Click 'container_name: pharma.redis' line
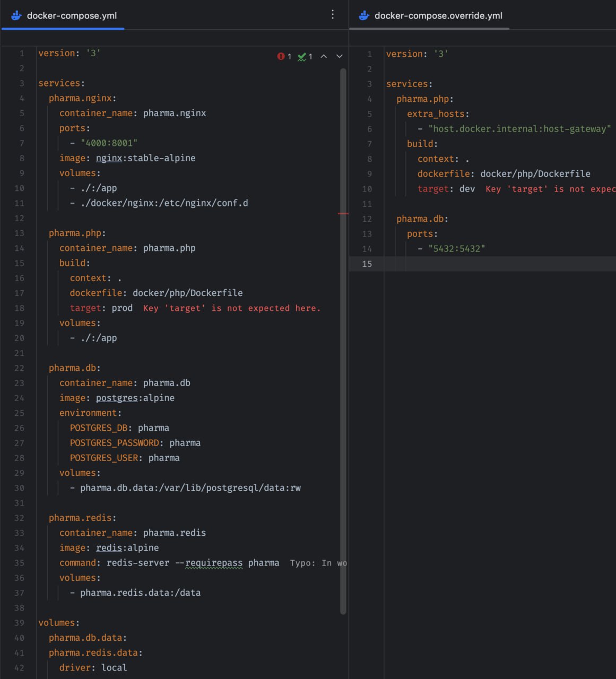616x679 pixels. click(x=133, y=532)
